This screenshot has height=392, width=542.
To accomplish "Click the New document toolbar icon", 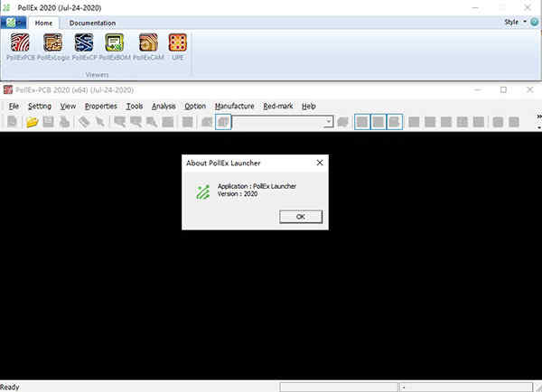I will (13, 122).
